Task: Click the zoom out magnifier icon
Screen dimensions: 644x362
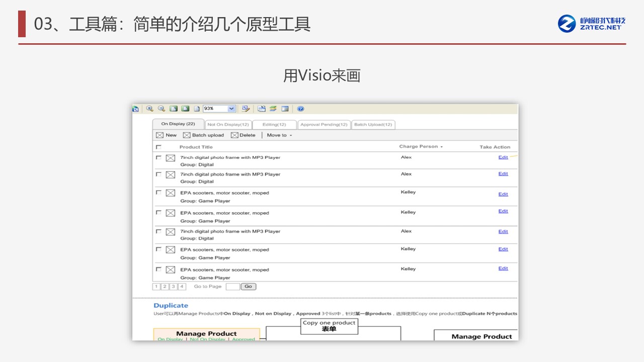Action: pos(162,109)
